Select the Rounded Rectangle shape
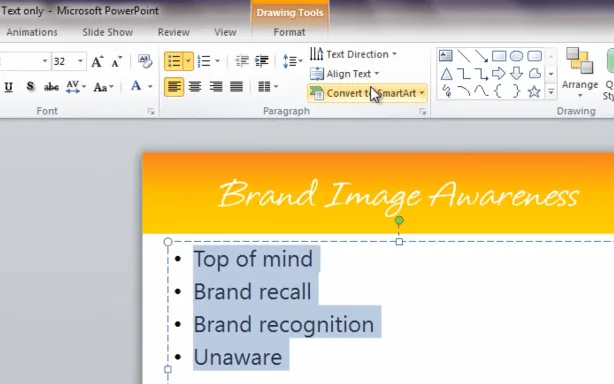614x384 pixels. click(x=535, y=56)
